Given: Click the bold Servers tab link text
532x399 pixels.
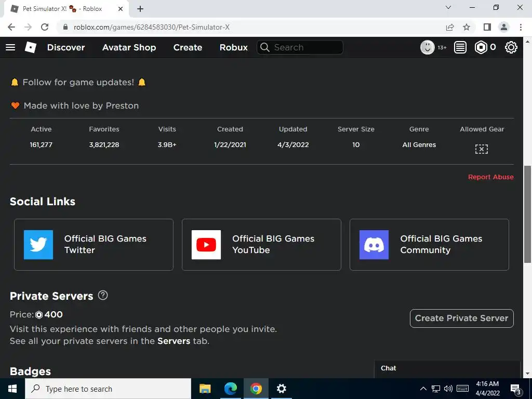Looking at the screenshot, I should click(174, 341).
